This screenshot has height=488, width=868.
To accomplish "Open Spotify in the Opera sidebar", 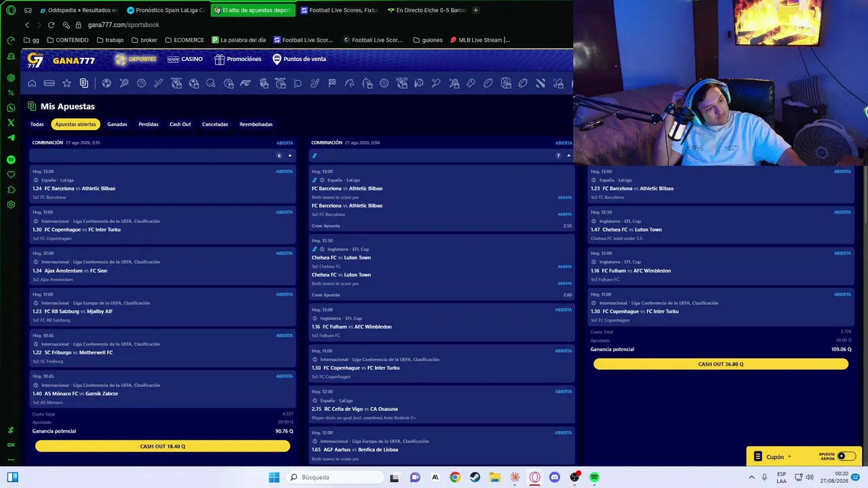I will click(11, 160).
